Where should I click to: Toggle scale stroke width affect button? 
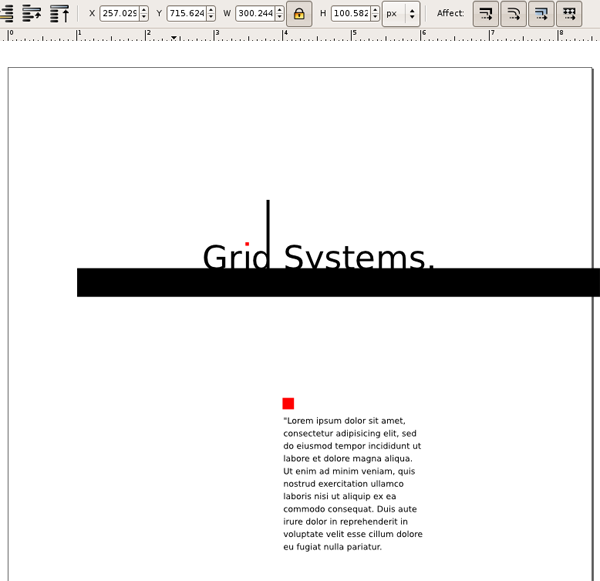(485, 14)
